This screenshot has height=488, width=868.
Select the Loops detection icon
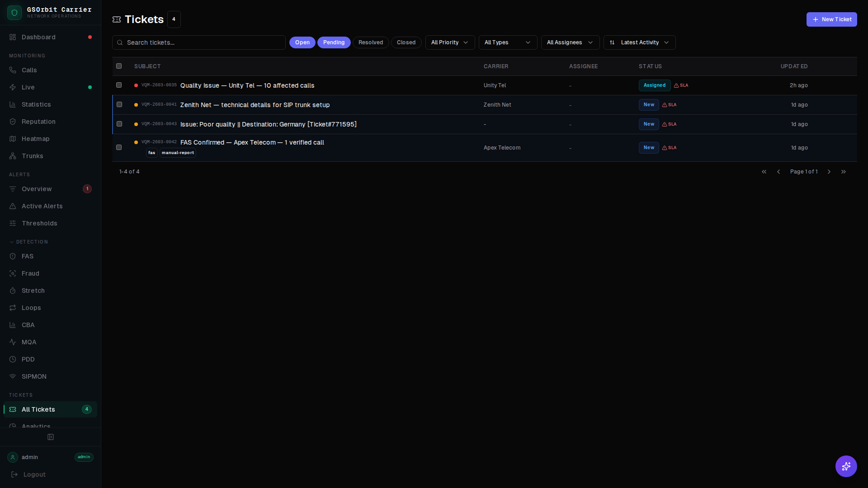pos(13,308)
